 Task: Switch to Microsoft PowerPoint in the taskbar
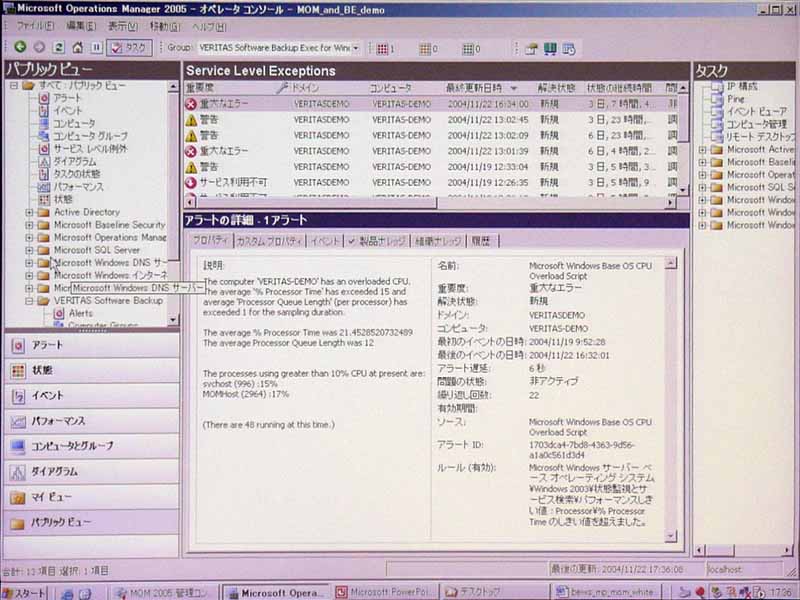[x=383, y=592]
